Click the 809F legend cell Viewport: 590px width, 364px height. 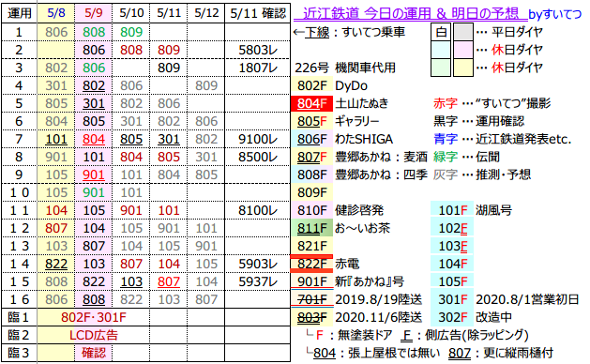point(311,192)
